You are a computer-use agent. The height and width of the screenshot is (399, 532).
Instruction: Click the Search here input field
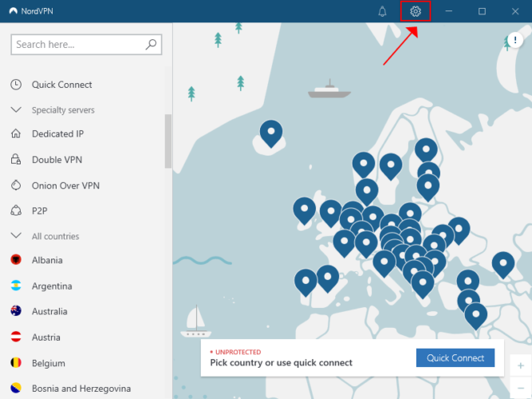point(86,44)
